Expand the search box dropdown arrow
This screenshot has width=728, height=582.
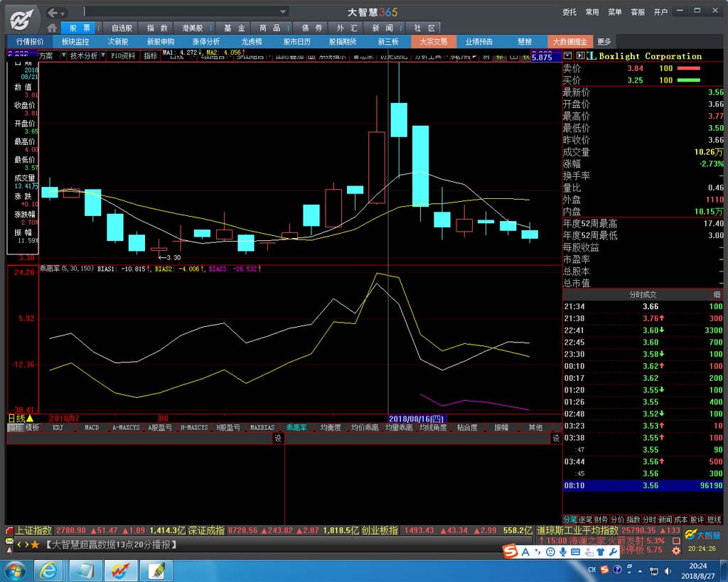[x=283, y=11]
